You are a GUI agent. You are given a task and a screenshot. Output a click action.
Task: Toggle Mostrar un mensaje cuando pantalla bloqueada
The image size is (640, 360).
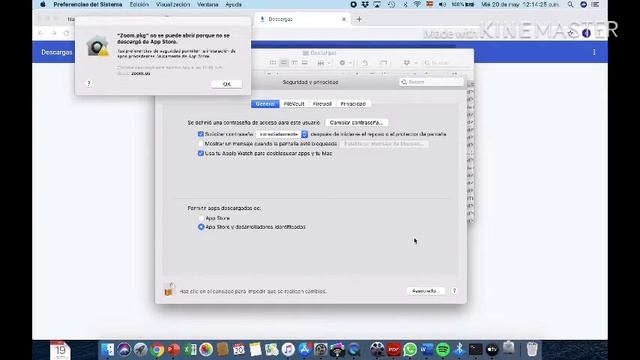tap(200, 144)
